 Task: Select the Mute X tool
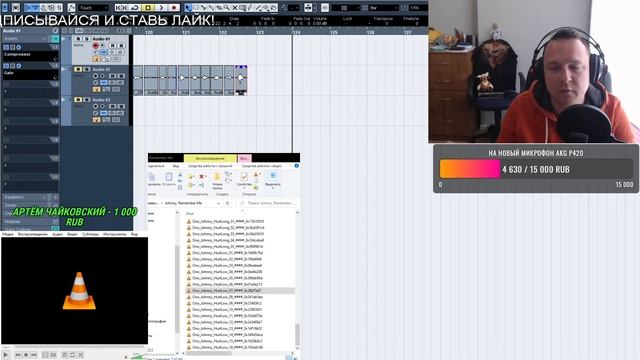(234, 7)
